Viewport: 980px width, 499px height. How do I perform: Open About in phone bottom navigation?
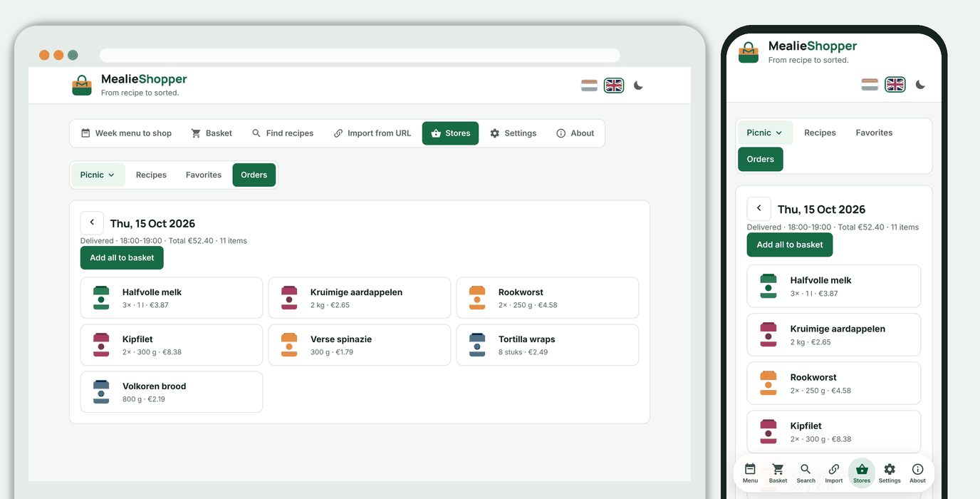pos(917,473)
